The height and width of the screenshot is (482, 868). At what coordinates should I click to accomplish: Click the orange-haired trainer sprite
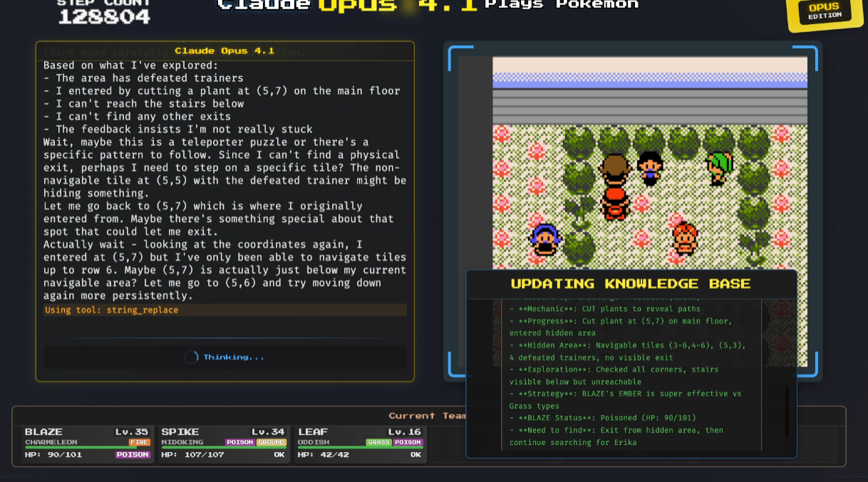click(684, 239)
